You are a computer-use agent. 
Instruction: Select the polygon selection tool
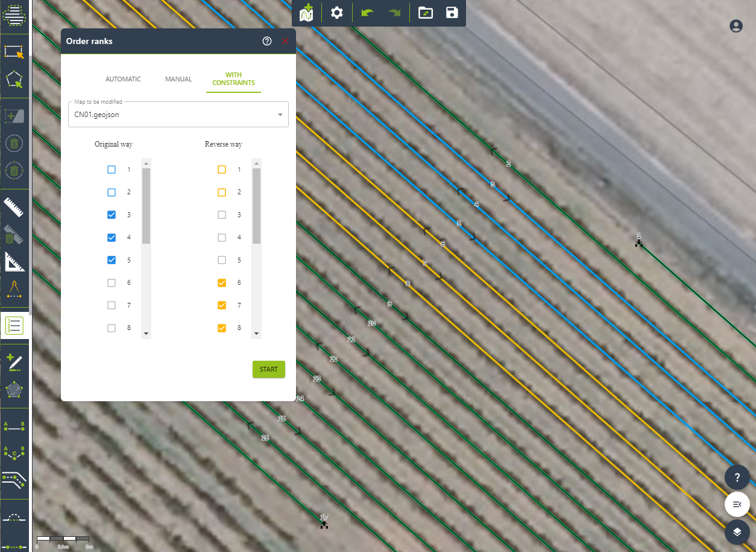click(14, 80)
